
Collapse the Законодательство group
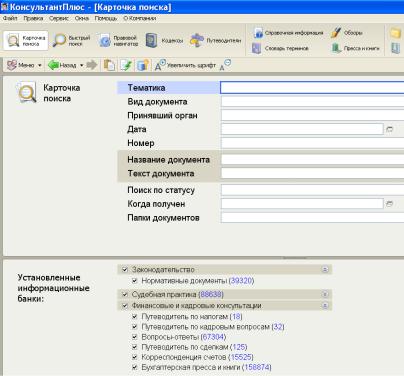325,269
